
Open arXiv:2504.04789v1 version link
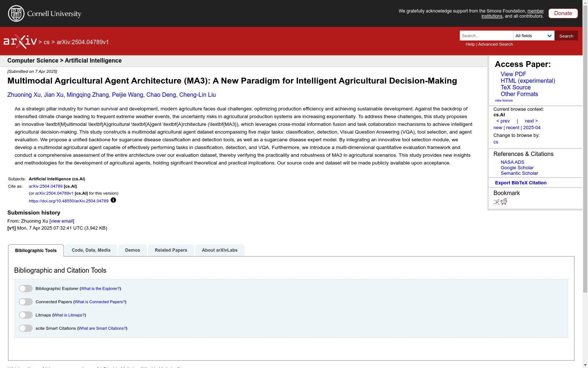(x=54, y=193)
